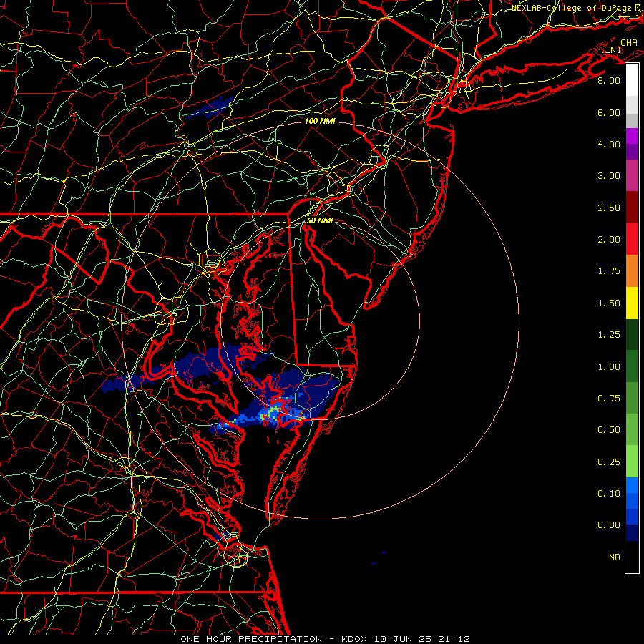Screen dimensions: 644x644
Task: Click the white swatch atop the precipitation scale
Action: point(632,79)
